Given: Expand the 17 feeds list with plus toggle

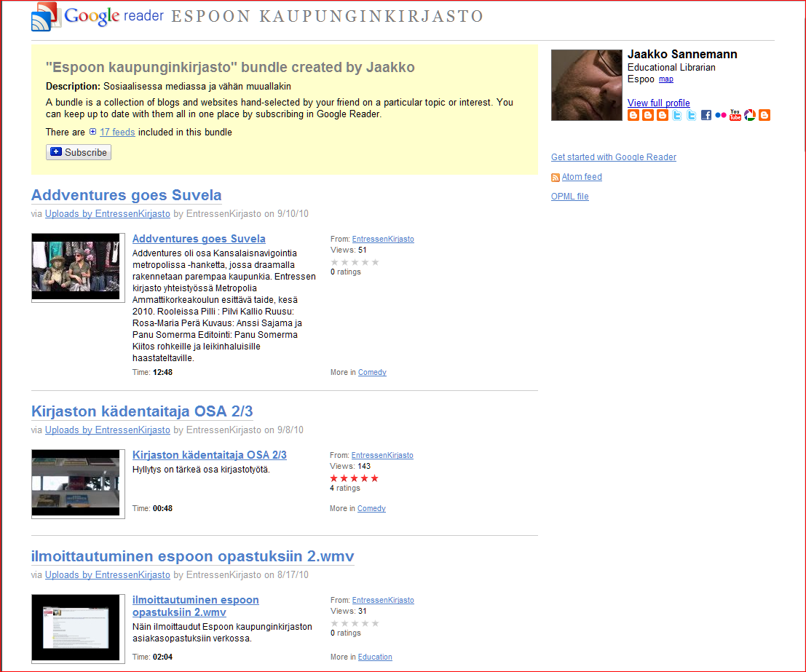Looking at the screenshot, I should click(x=92, y=132).
